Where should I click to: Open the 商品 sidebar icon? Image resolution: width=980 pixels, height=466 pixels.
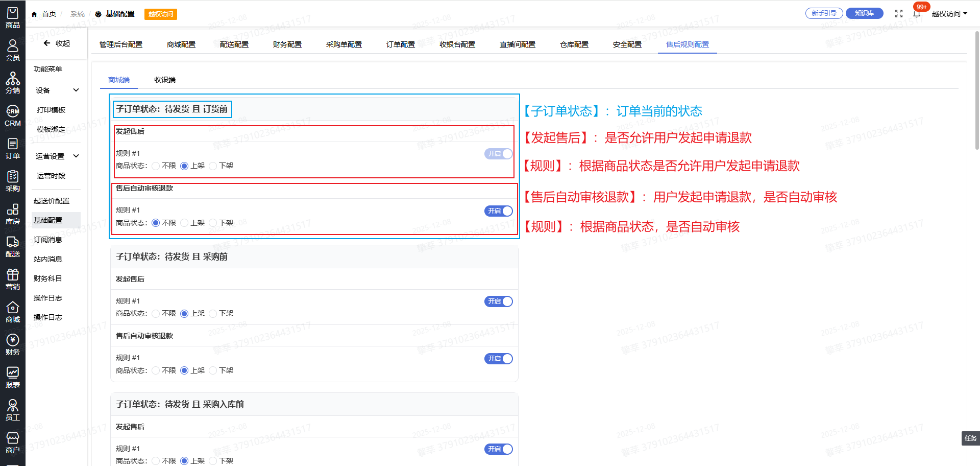click(13, 17)
